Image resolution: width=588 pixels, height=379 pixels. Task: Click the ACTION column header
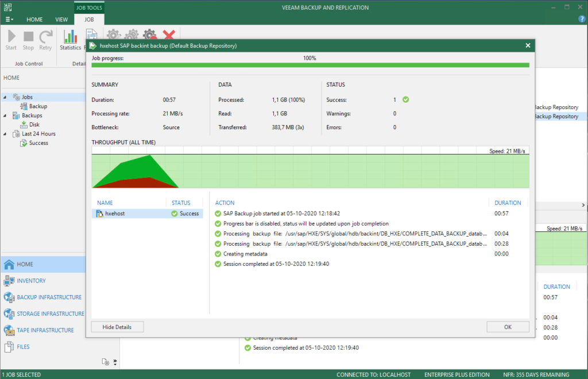pos(225,203)
